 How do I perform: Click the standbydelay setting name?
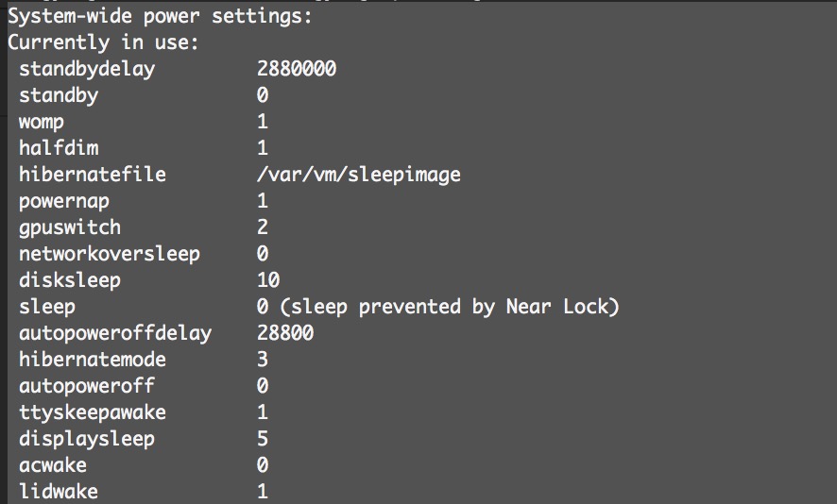[86, 69]
